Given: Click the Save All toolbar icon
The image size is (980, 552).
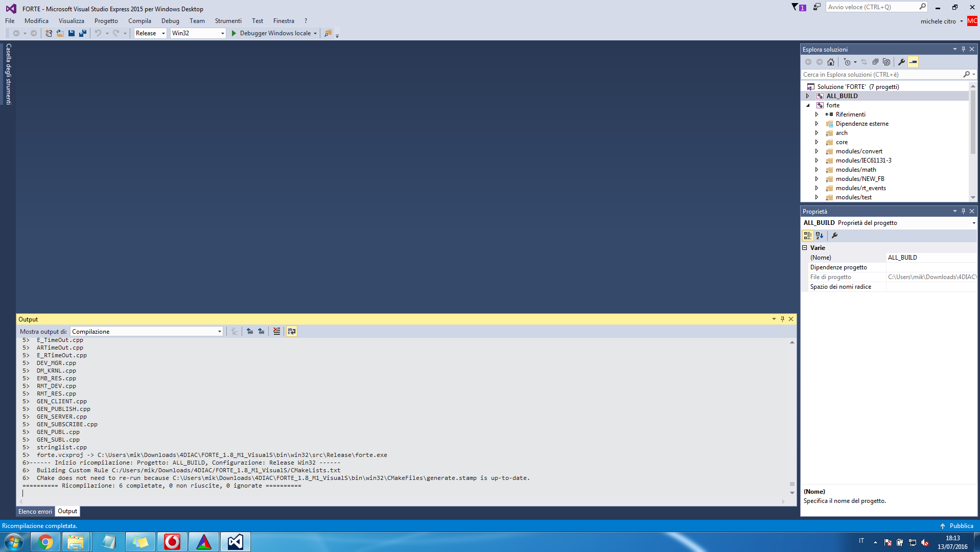Looking at the screenshot, I should point(83,33).
